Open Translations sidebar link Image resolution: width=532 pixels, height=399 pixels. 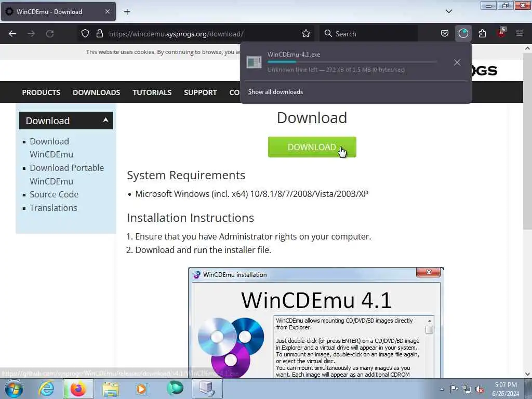click(x=54, y=208)
